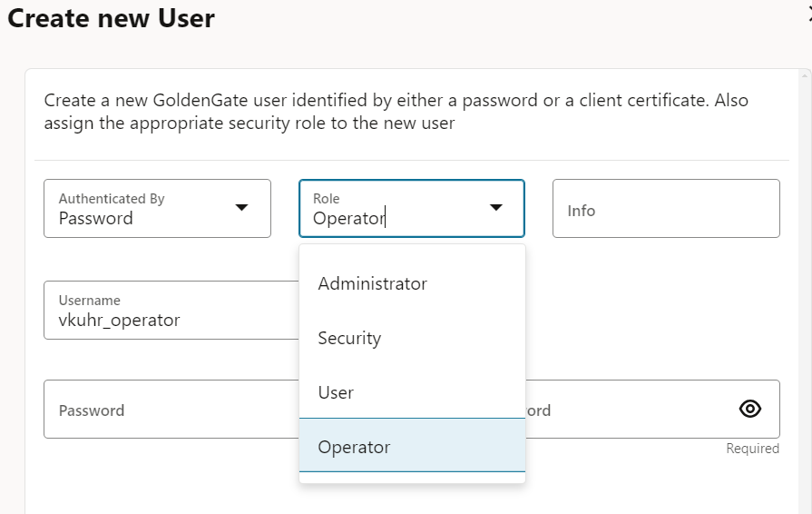The image size is (812, 514).
Task: Click the Role label above Operator
Action: [327, 198]
